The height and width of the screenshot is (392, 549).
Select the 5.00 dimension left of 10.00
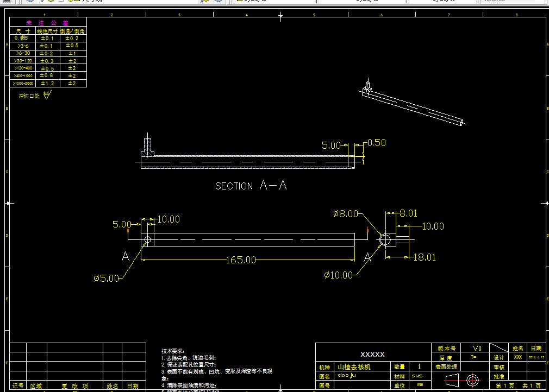tap(122, 224)
